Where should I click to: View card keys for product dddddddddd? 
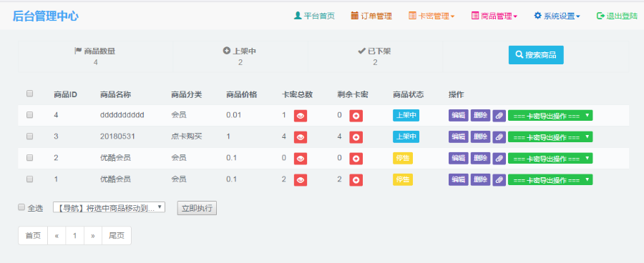click(301, 116)
